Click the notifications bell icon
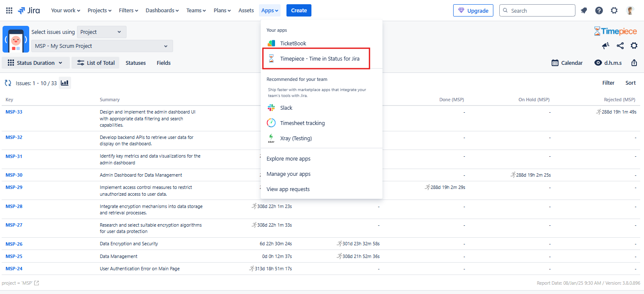This screenshot has height=294, width=644. point(584,11)
